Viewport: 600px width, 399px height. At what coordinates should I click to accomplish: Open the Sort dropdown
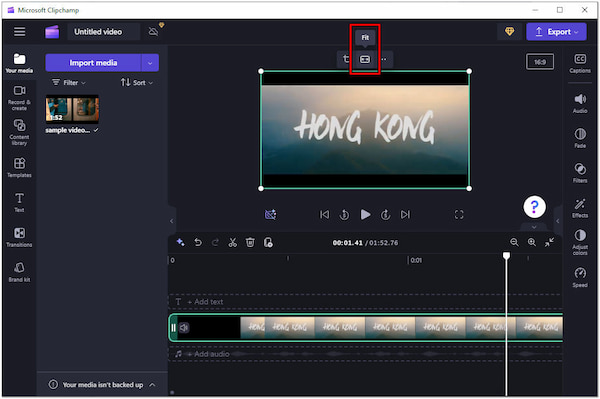[x=137, y=82]
